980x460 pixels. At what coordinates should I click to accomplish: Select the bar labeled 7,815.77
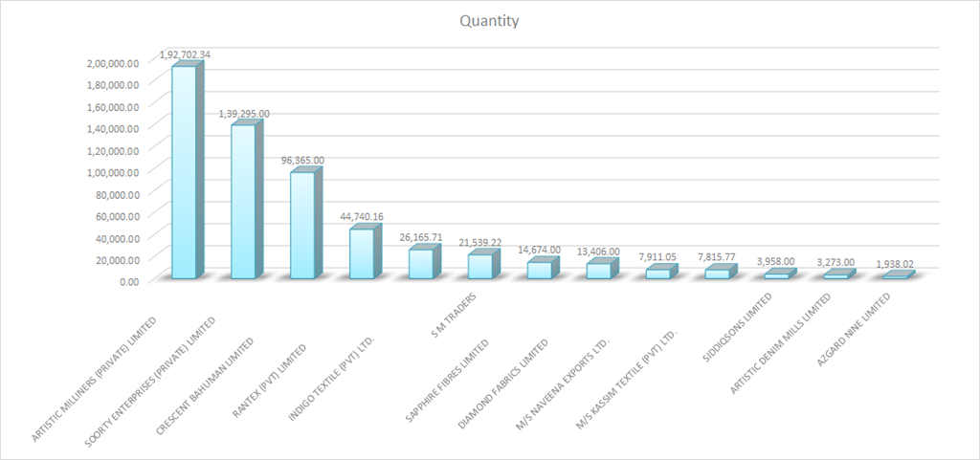click(722, 272)
